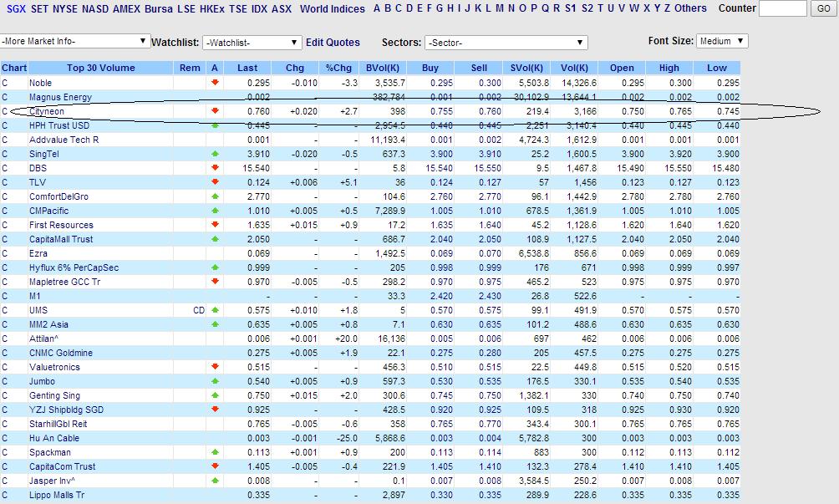Open the Lippo Malls Tr stock link
The width and height of the screenshot is (839, 504).
click(57, 495)
